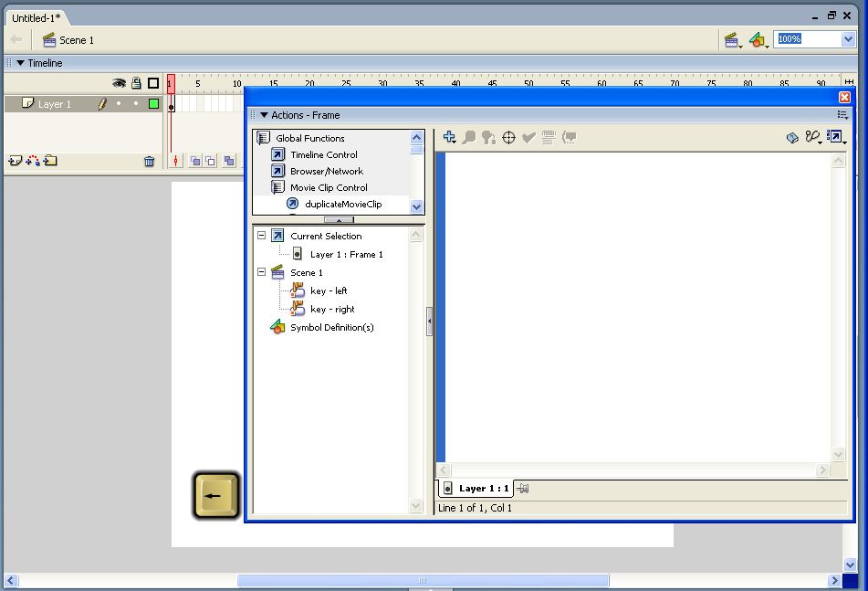Collapse the Actions - Frame panel

(264, 115)
